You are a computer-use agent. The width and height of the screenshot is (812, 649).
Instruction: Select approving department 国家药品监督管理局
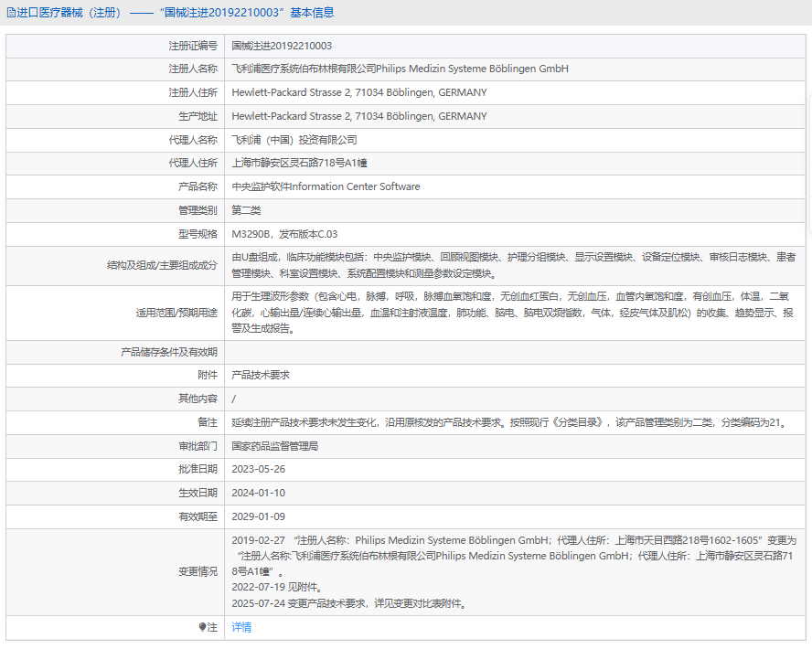(x=275, y=446)
